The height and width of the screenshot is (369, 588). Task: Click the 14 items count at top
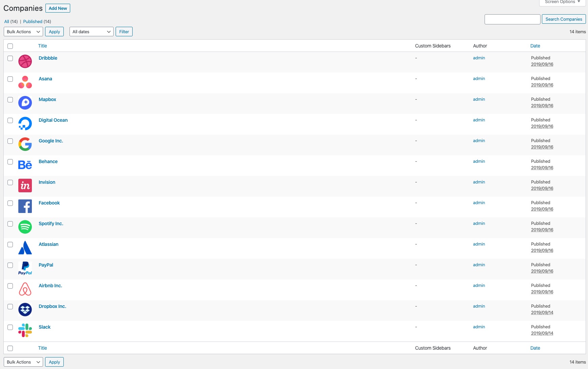(x=577, y=32)
